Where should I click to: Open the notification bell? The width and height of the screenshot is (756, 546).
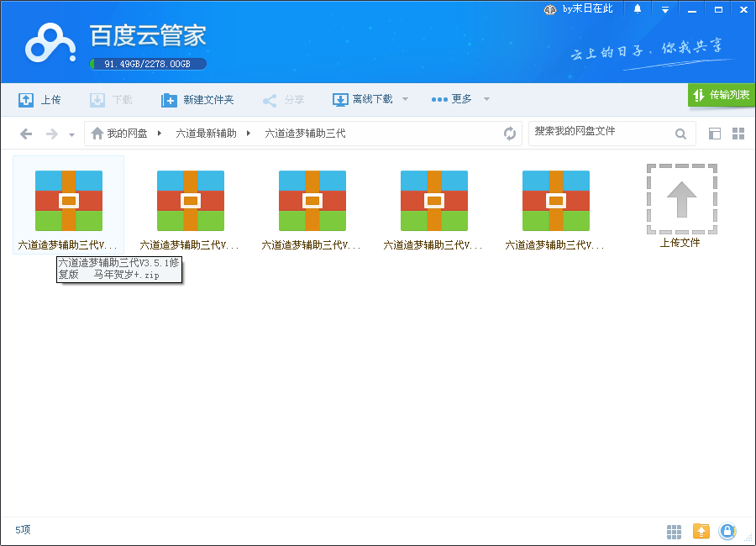pyautogui.click(x=638, y=9)
